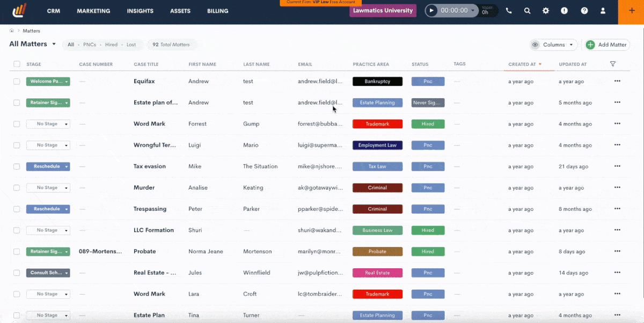Click the Matters breadcrumb link

[x=31, y=31]
